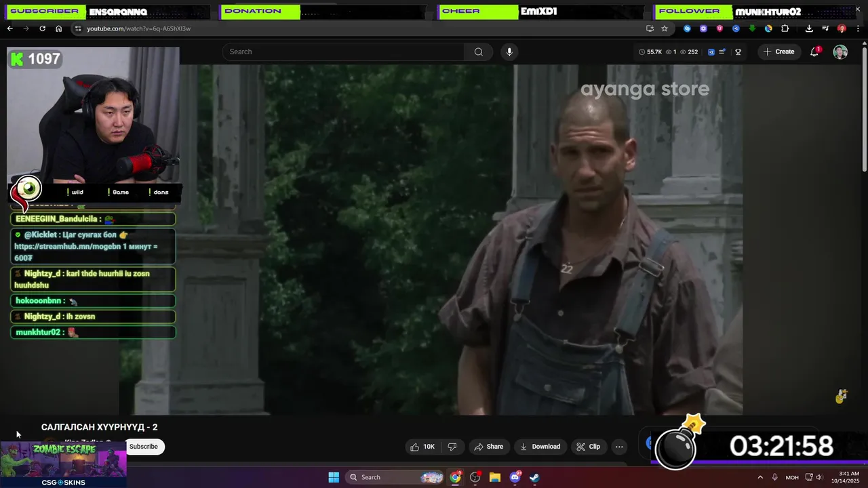Open Discord from the taskbar

515,477
